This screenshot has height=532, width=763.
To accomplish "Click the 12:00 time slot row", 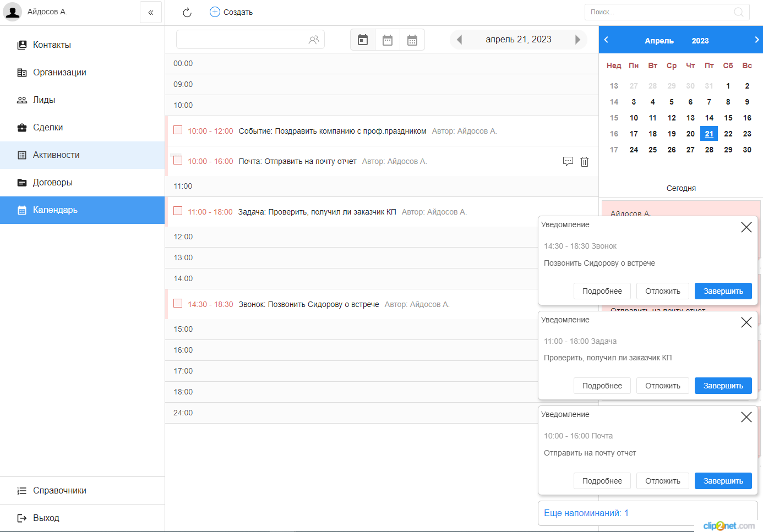I will (351, 237).
